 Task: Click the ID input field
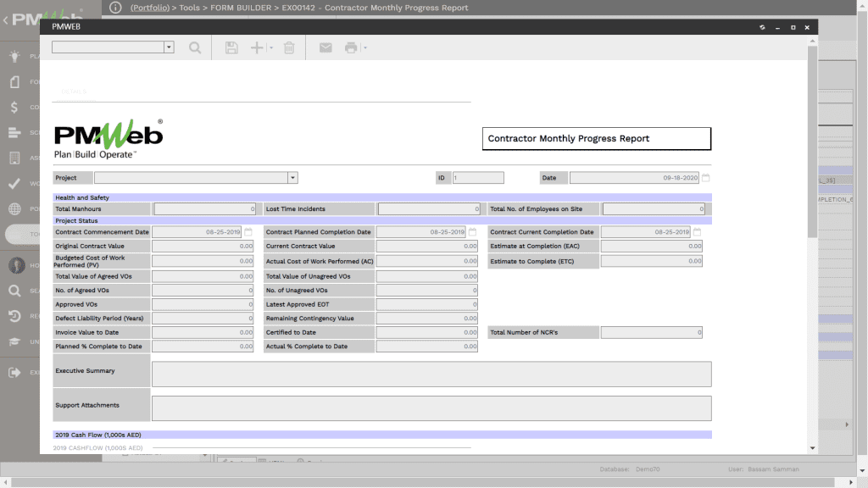click(478, 178)
